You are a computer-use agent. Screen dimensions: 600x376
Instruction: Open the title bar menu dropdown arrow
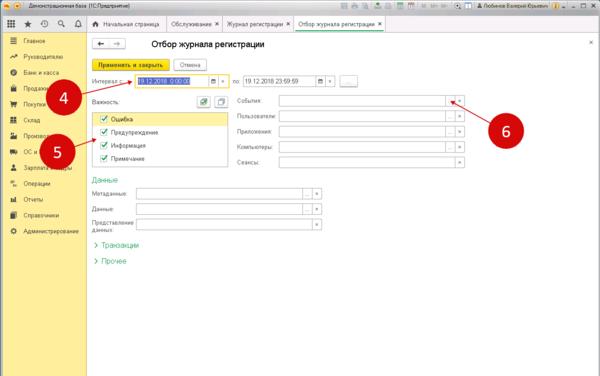tap(17, 6)
